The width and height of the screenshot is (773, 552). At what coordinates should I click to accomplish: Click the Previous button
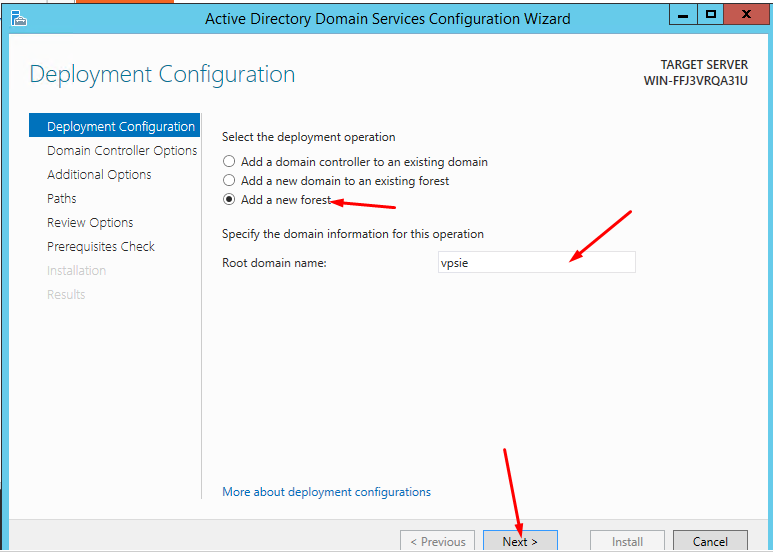point(438,541)
